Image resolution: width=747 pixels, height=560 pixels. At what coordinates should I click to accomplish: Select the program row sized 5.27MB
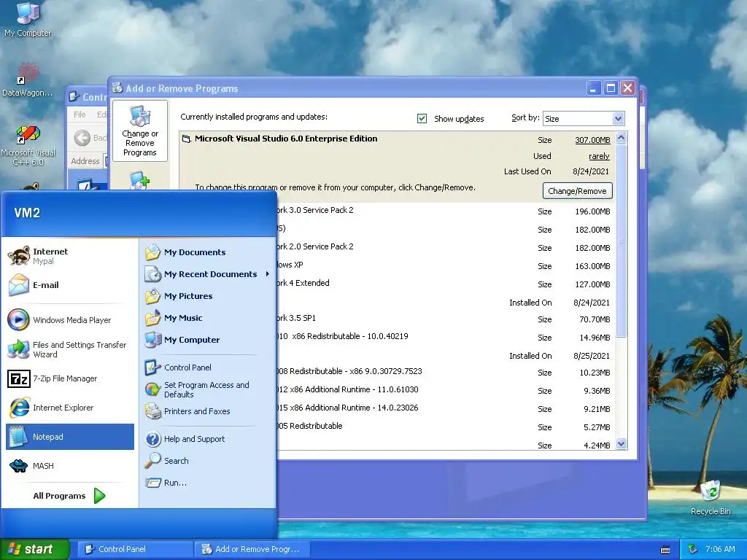point(446,426)
